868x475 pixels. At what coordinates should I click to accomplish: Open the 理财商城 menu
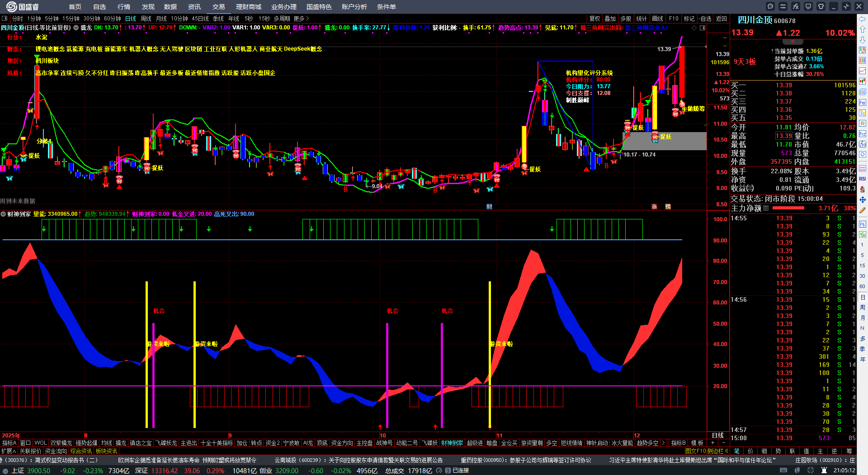[x=249, y=7]
